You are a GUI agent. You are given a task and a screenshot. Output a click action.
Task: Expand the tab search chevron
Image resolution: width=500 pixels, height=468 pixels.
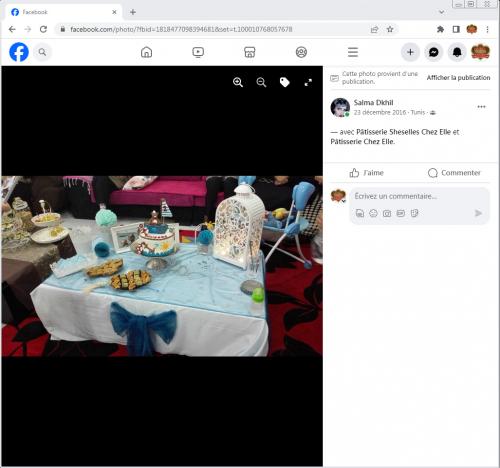click(442, 12)
